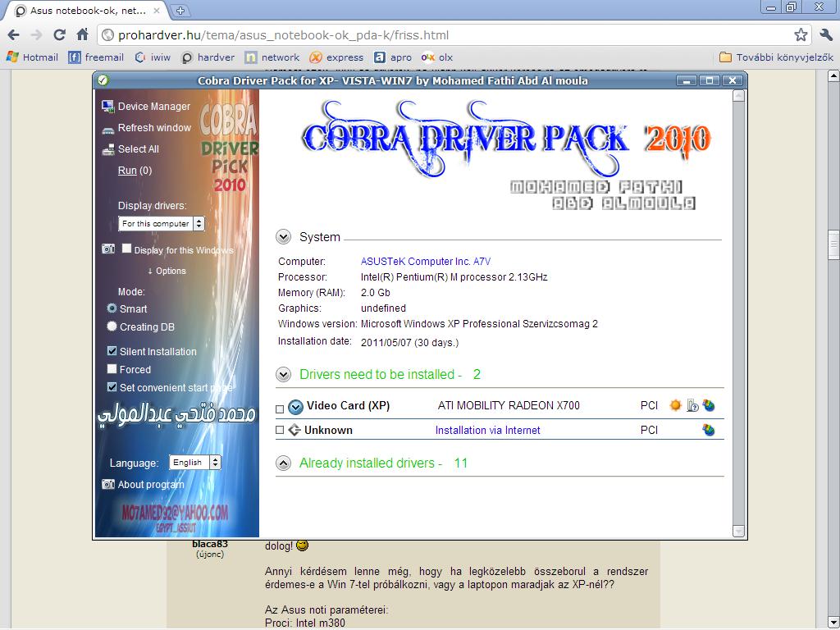Uncheck Silent Installation
The image size is (840, 630).
pos(112,351)
